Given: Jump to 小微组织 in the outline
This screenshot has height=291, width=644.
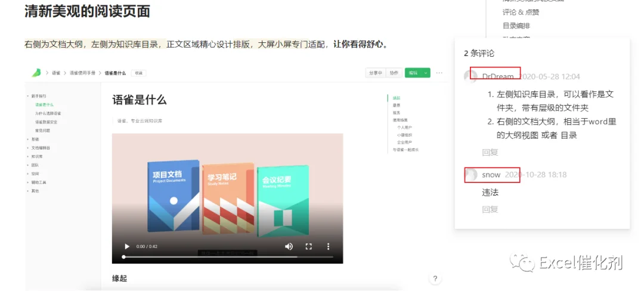Looking at the screenshot, I should pyautogui.click(x=404, y=135).
